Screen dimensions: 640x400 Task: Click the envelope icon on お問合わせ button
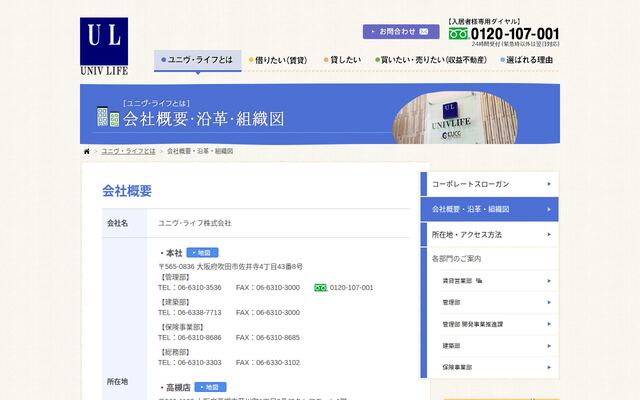click(424, 31)
